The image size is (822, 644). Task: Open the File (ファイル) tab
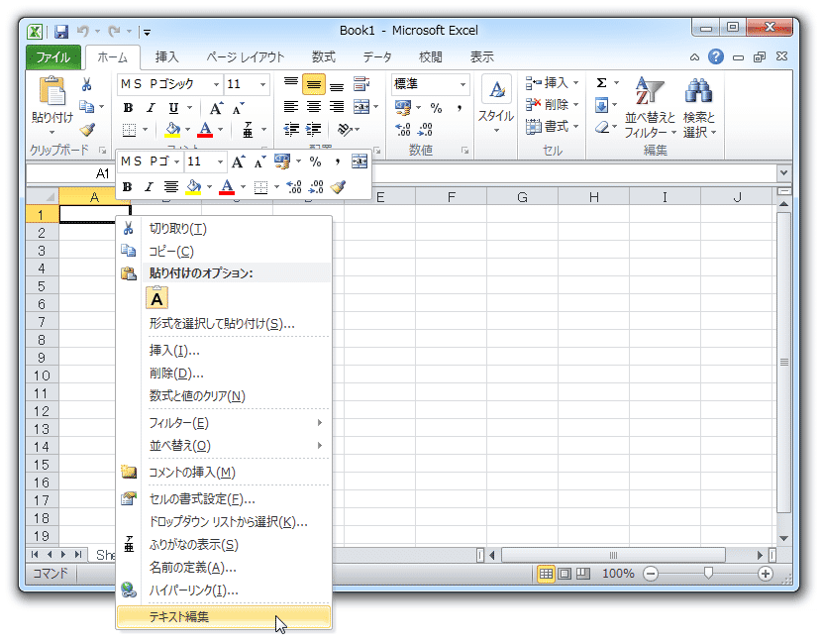(x=52, y=57)
